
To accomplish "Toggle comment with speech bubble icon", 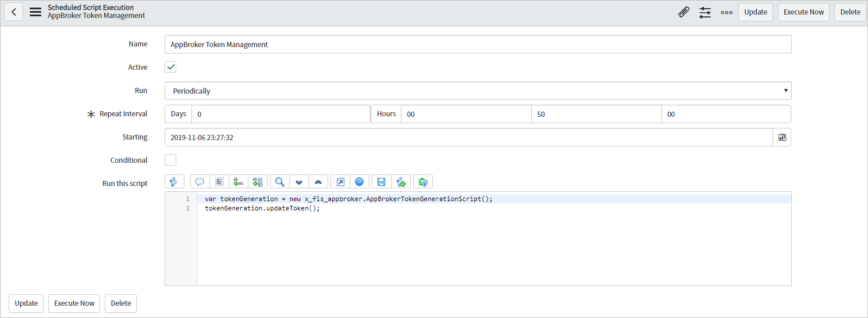I will click(x=200, y=181).
